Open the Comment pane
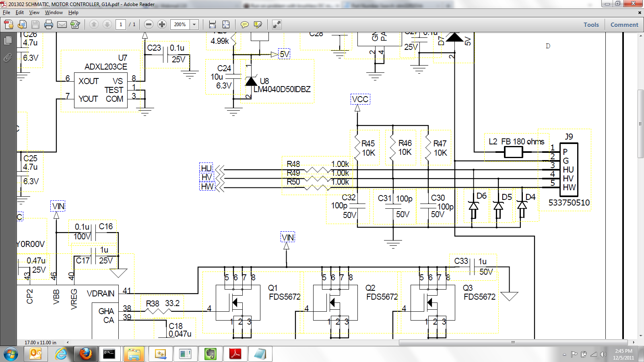644x362 pixels. point(624,25)
